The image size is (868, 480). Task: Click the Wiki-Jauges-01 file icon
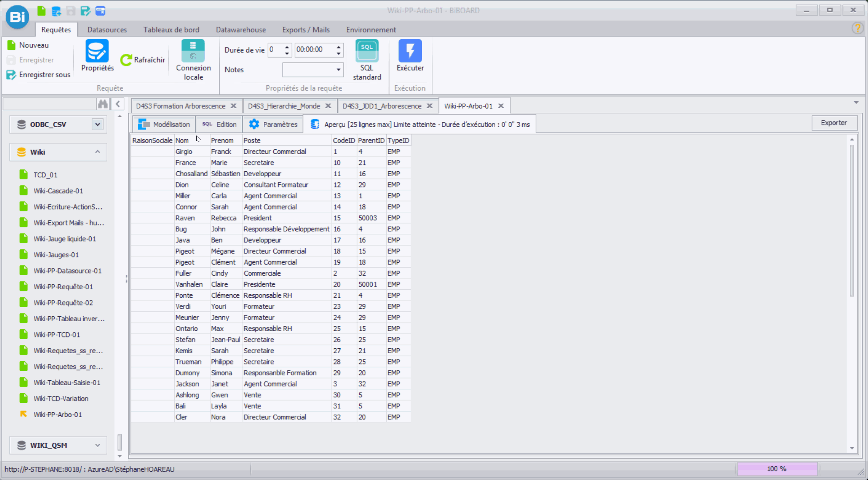[x=24, y=255]
